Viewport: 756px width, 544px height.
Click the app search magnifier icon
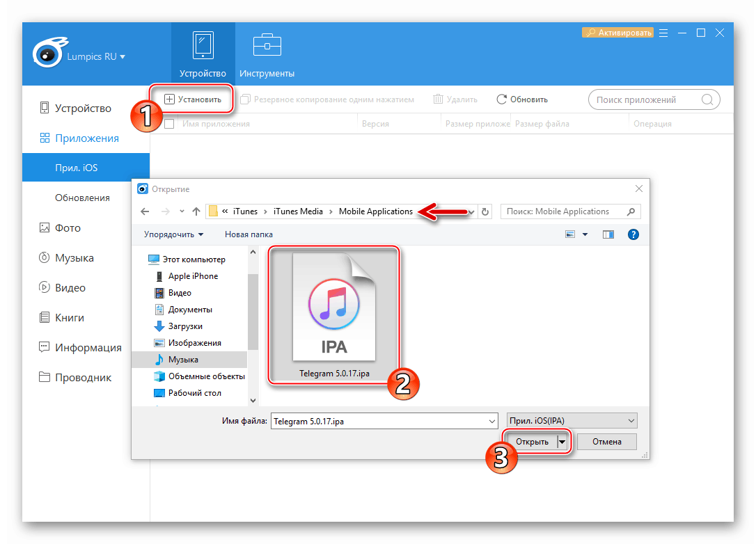[707, 99]
